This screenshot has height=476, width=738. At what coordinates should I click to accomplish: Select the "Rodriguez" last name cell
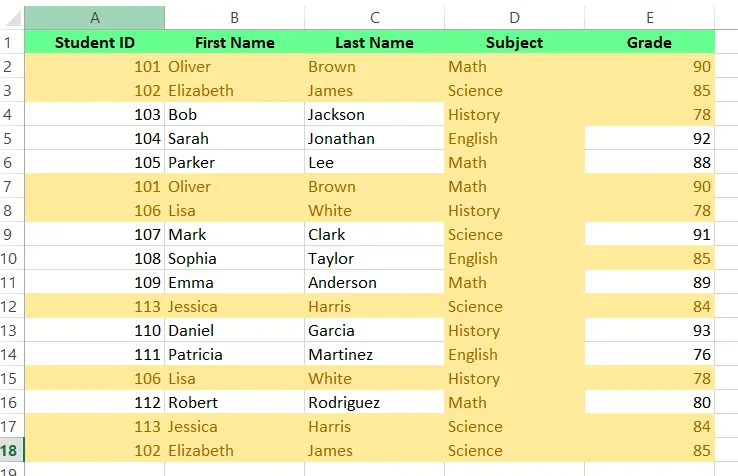[x=375, y=403]
